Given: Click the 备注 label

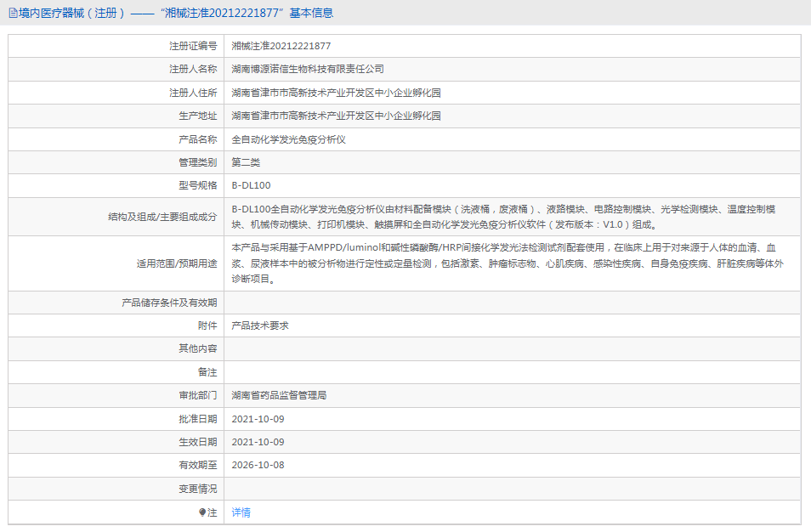Looking at the screenshot, I should click(x=207, y=372).
